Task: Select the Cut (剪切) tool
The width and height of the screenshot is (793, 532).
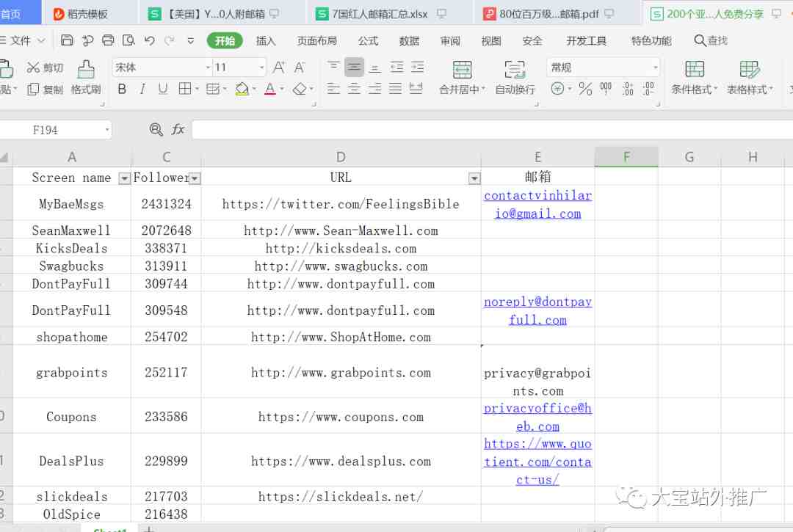Action: coord(45,68)
